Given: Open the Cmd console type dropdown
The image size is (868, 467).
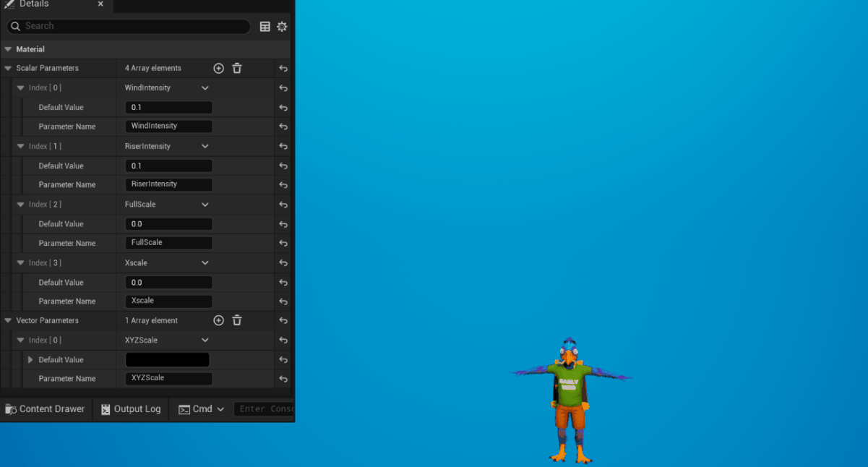Looking at the screenshot, I should (x=220, y=409).
